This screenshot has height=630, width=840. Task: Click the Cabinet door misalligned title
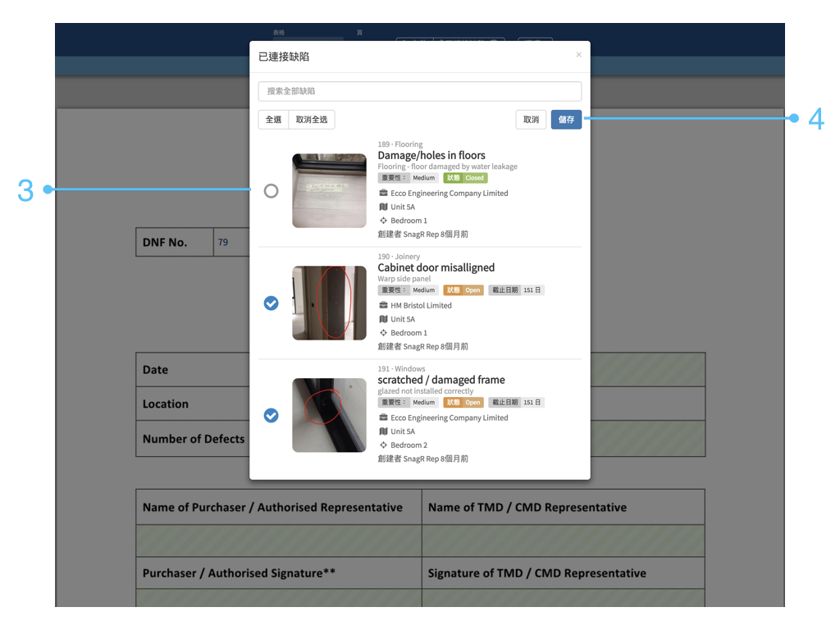point(436,267)
